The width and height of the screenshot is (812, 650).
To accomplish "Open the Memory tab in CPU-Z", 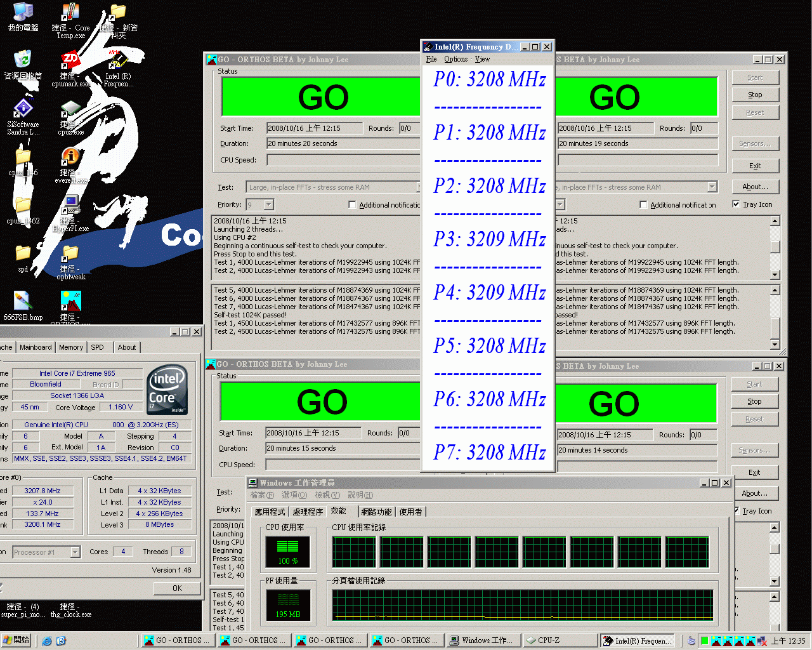I will (71, 347).
